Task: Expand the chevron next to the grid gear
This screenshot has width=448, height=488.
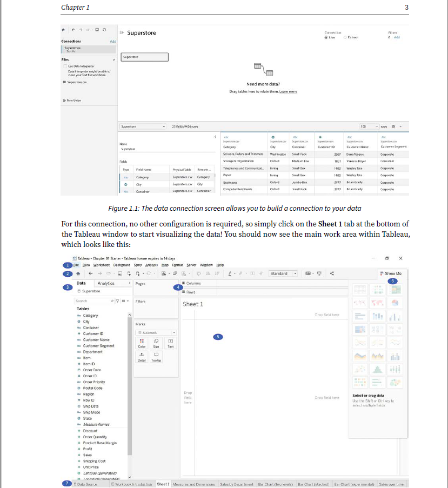Action: point(400,126)
